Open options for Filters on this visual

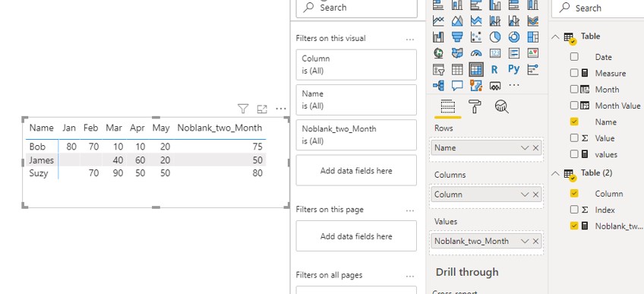pyautogui.click(x=409, y=40)
